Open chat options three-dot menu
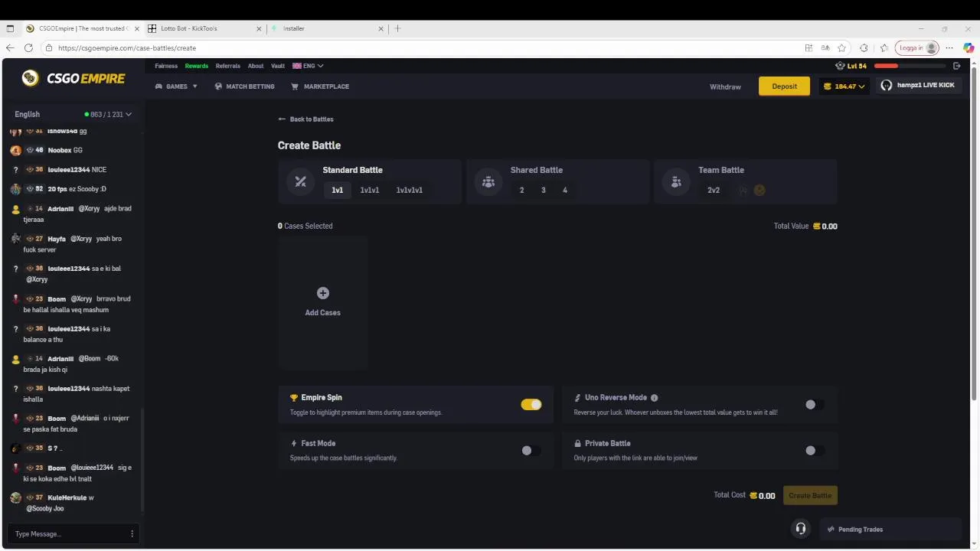The image size is (980, 551). pos(132,533)
